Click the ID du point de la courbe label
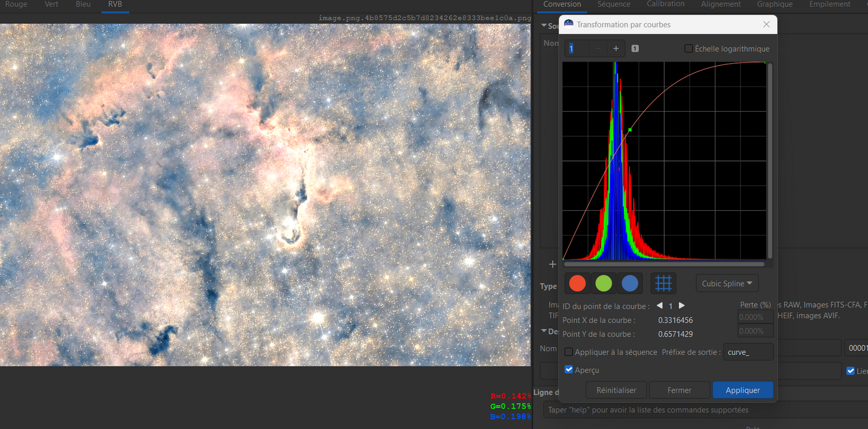The image size is (868, 429). coord(606,306)
